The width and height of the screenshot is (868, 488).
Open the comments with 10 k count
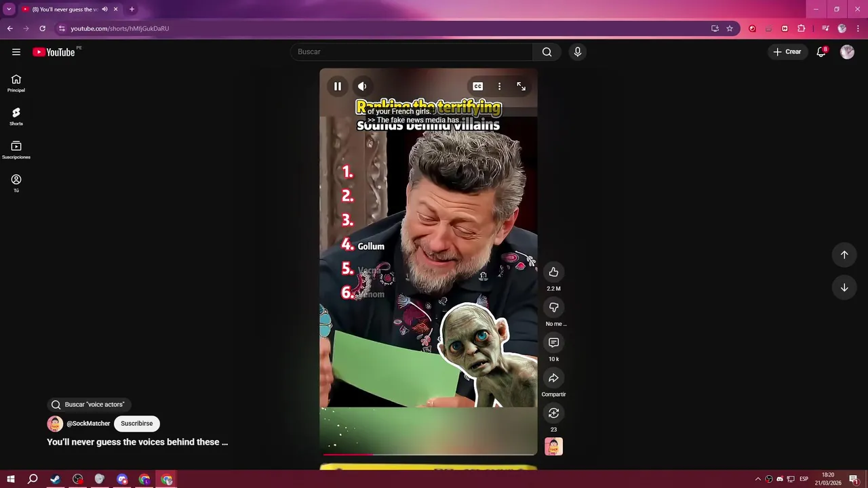(x=553, y=342)
